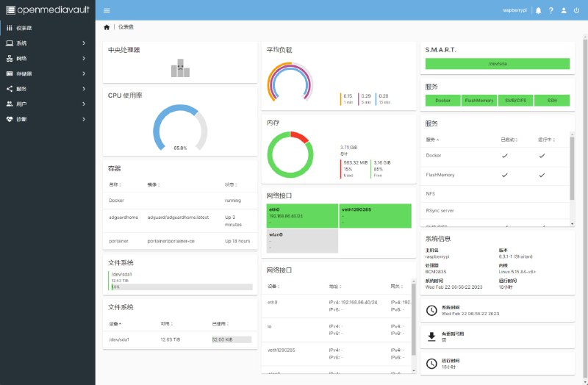Select 诊断 in the sidebar
Viewport: 588px width, 385px height.
click(x=47, y=119)
